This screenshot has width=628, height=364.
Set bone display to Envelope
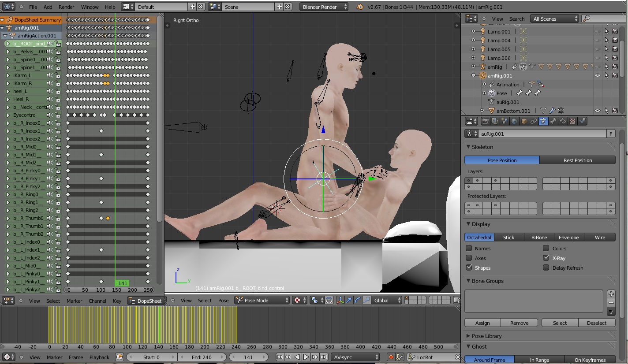pyautogui.click(x=569, y=237)
